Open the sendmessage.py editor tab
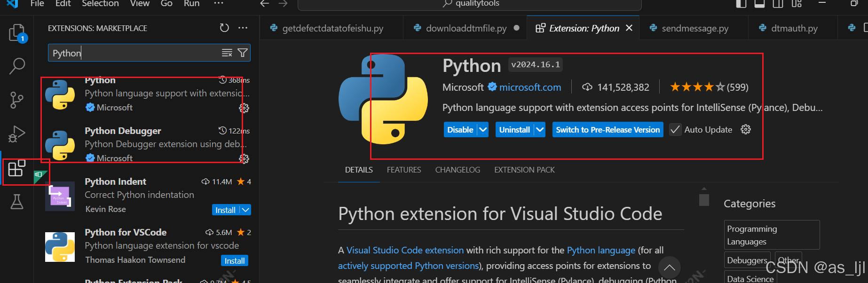 coord(694,28)
